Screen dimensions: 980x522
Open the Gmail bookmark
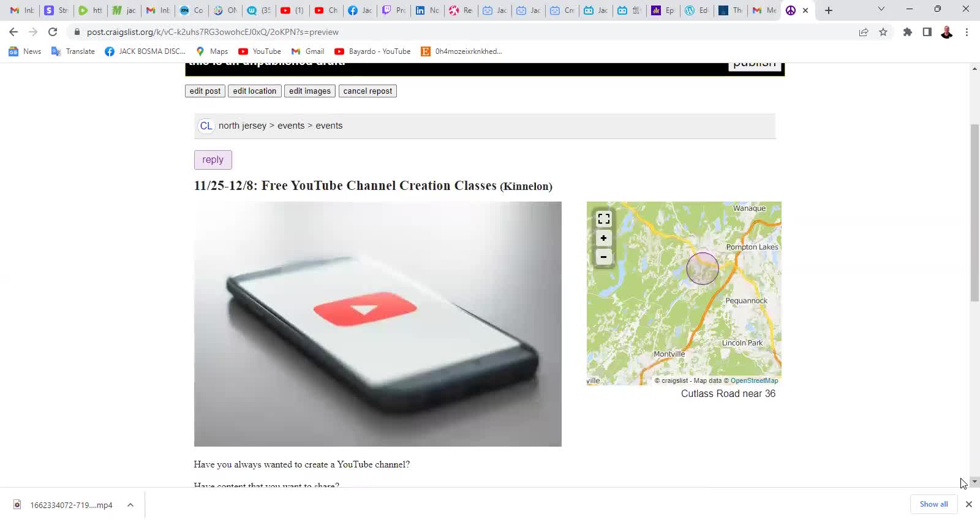(x=307, y=51)
